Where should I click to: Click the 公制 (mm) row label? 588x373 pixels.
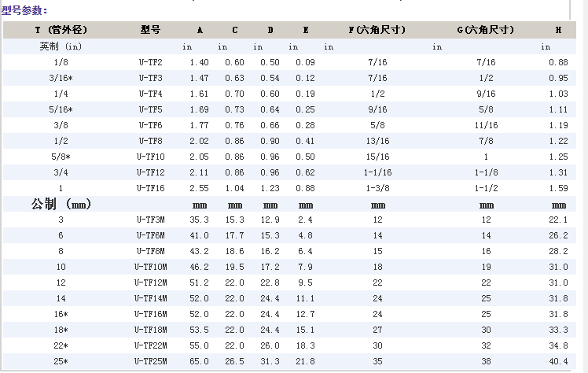[x=61, y=205]
